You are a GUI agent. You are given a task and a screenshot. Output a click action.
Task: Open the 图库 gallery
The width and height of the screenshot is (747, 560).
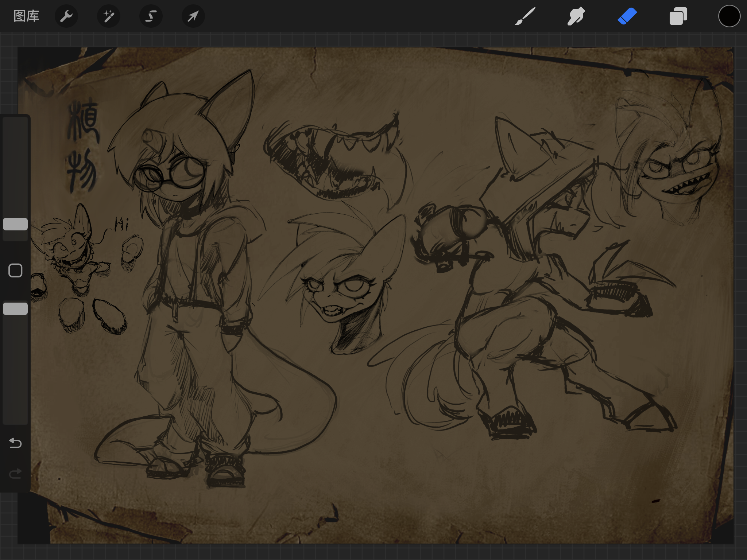click(26, 16)
